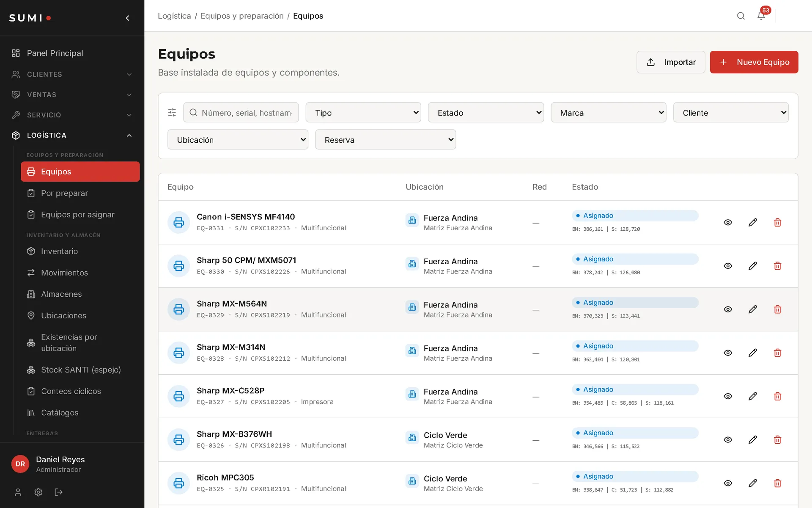Open Existencias por ubicación
The image size is (812, 508).
click(80, 343)
